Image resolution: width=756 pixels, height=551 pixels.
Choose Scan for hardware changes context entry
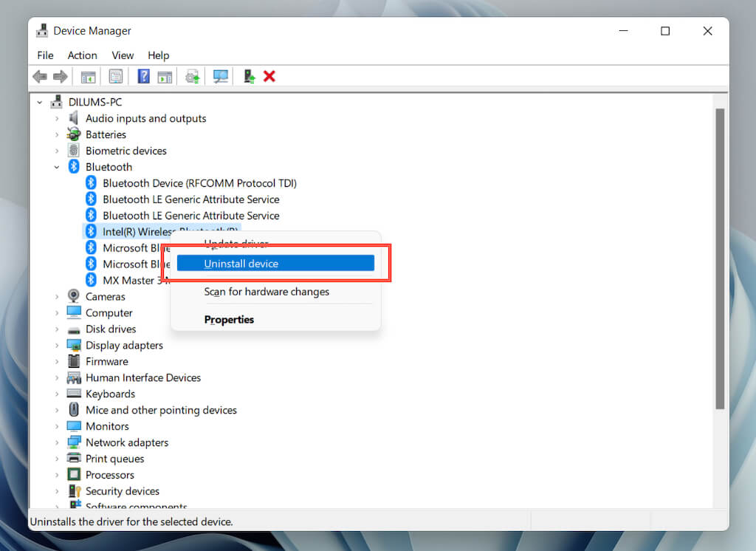pyautogui.click(x=275, y=292)
